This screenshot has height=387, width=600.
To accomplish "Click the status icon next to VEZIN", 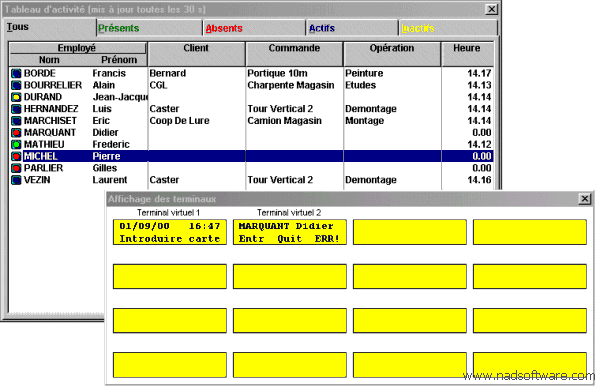I will tap(16, 180).
